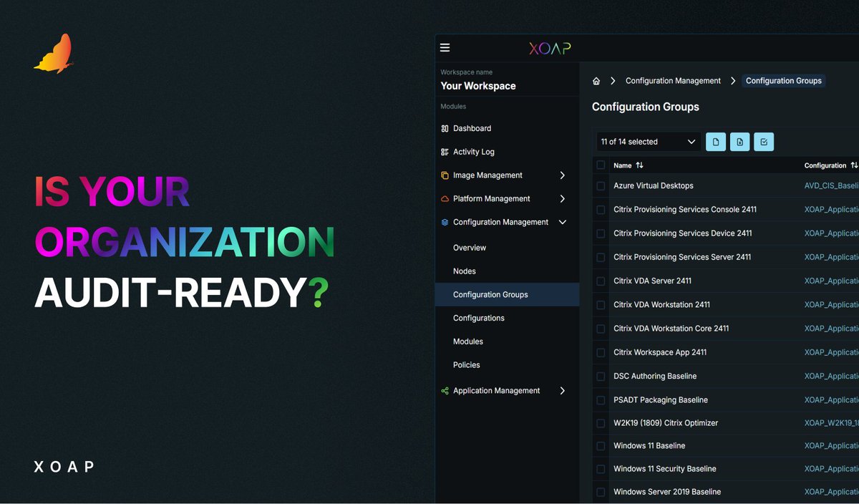
Task: Select the Dashboard module icon
Action: pos(444,128)
